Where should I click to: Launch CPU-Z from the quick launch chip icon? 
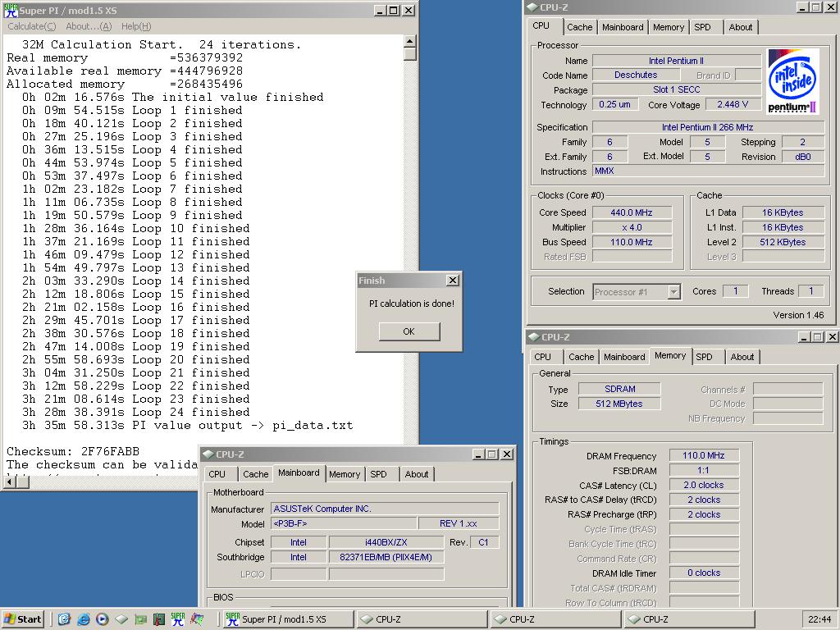click(x=121, y=619)
